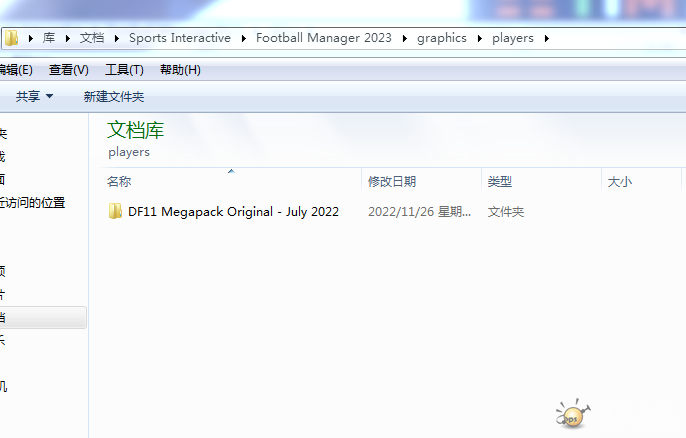Open the 工具(T) menu

pyautogui.click(x=124, y=70)
